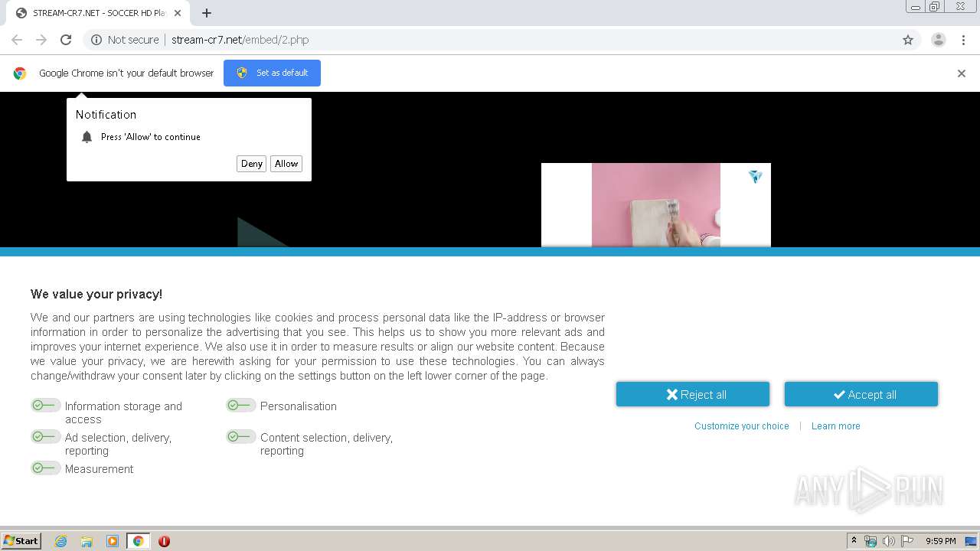Bookmark this page with the star icon
980x551 pixels.
tap(908, 40)
